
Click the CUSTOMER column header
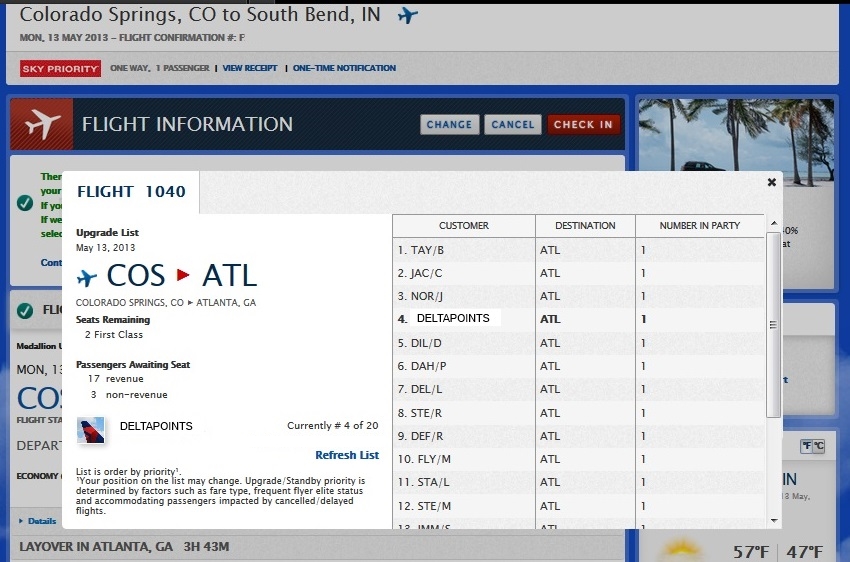[x=463, y=225]
